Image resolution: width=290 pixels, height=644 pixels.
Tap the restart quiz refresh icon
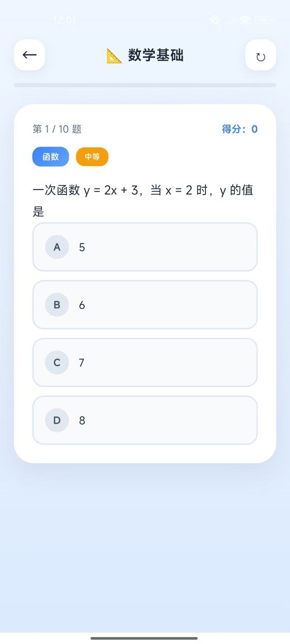[261, 55]
